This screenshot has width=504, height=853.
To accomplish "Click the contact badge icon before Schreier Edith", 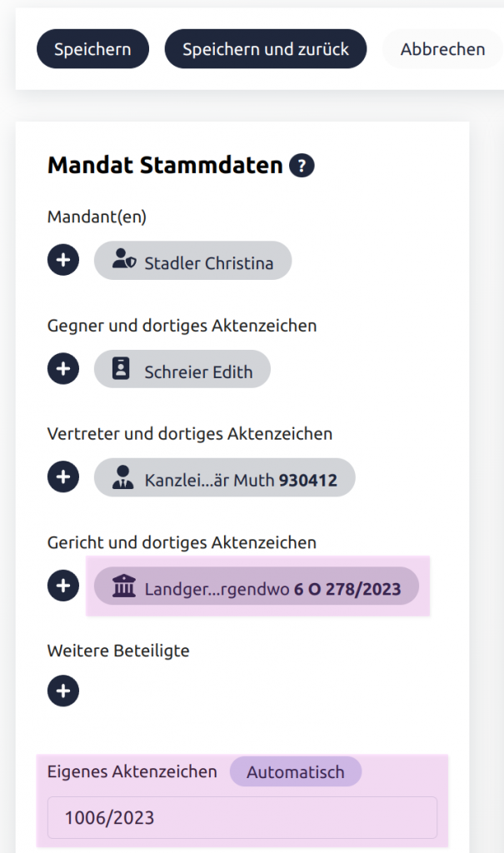I will (x=121, y=368).
